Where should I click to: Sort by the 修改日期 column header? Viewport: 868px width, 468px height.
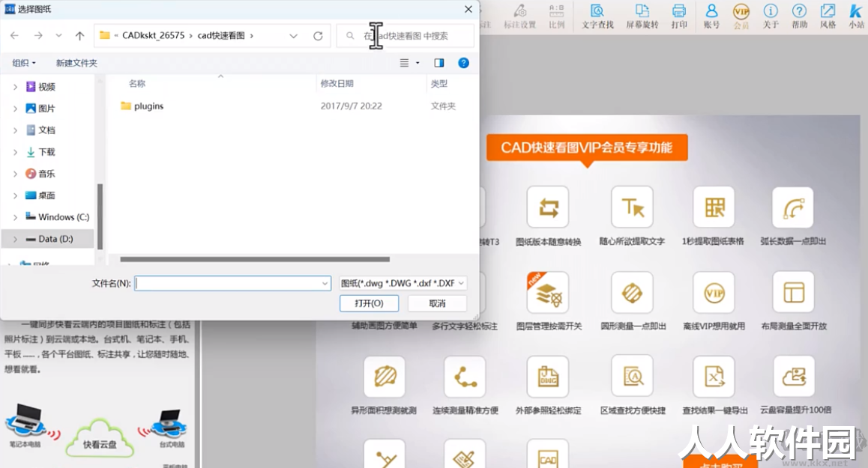[x=337, y=84]
